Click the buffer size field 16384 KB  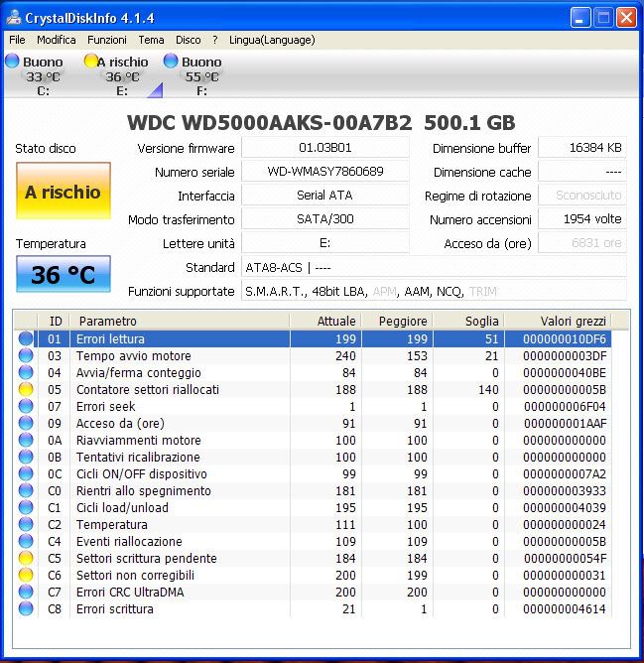[x=582, y=148]
